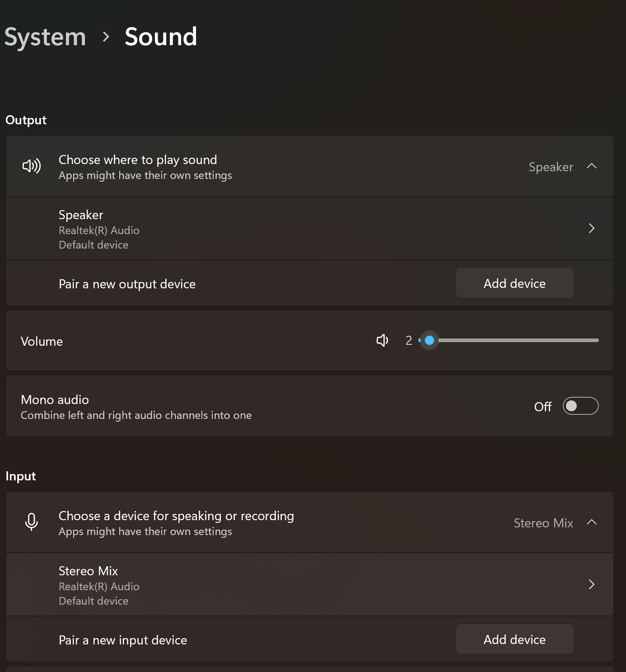This screenshot has width=626, height=672.
Task: Collapse the output device list chevron
Action: coord(592,166)
